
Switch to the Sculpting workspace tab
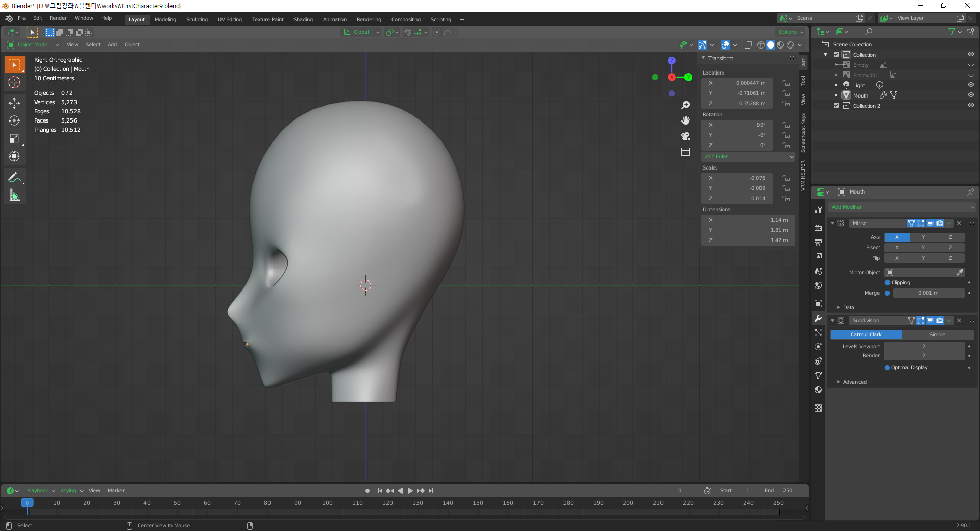197,19
